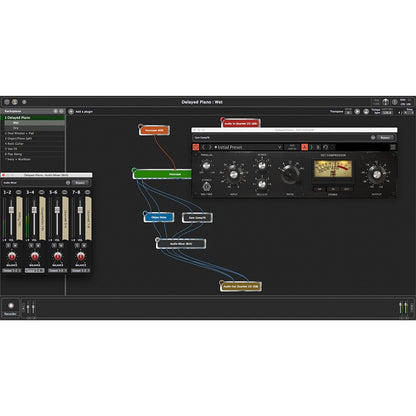Viewport: 416px width, 416px height.
Task: Toggle stereo link icon for channel 3-4
Action: click(x=42, y=192)
